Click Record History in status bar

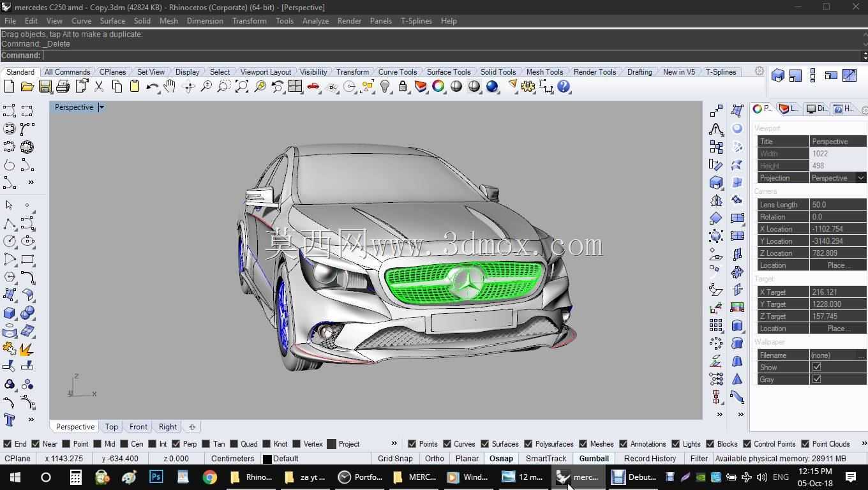(650, 459)
